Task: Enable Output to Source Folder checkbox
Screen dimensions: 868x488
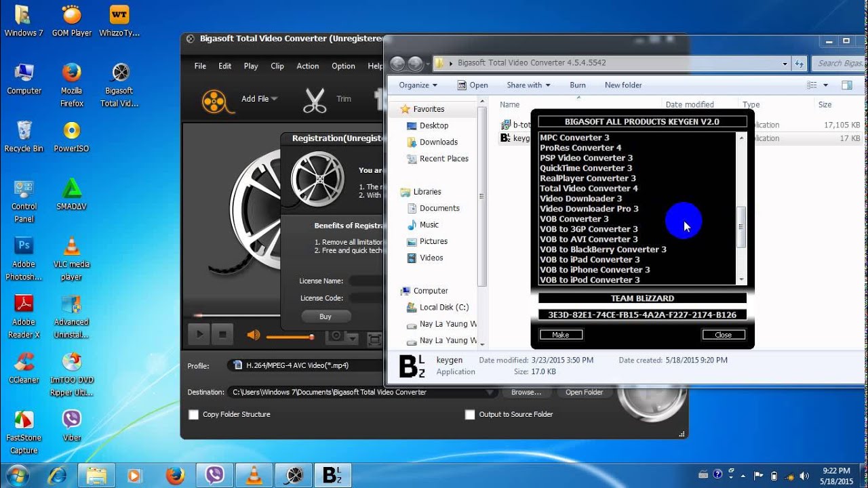Action: click(x=470, y=414)
